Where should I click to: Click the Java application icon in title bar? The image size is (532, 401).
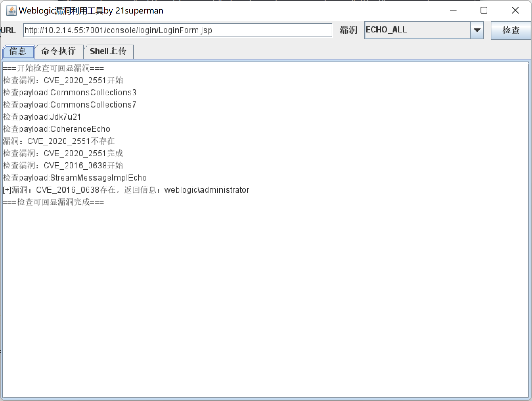pyautogui.click(x=11, y=10)
